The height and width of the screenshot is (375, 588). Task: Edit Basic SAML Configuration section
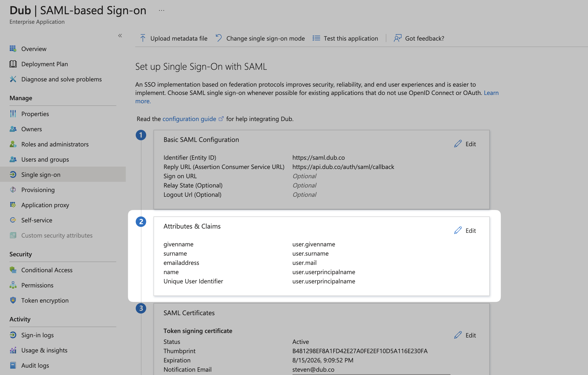coord(465,143)
